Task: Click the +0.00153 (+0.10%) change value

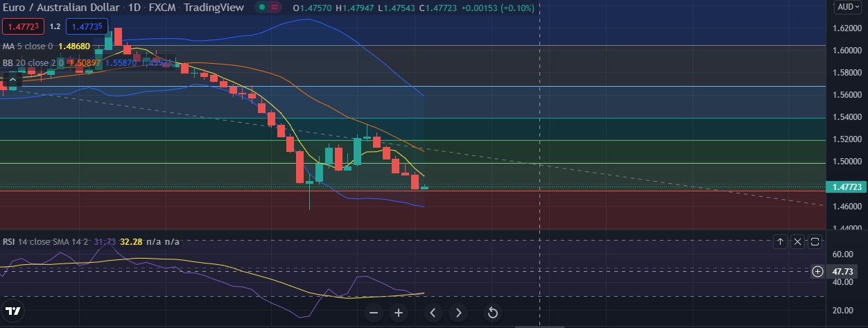Action: (x=498, y=8)
